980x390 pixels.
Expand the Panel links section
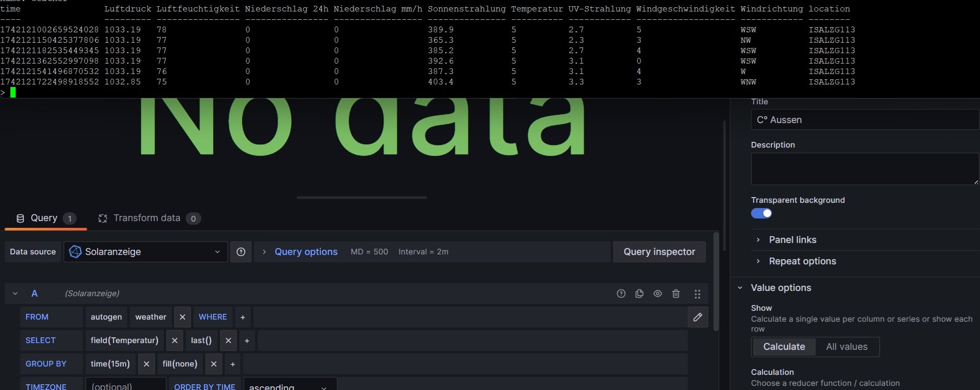click(x=792, y=240)
